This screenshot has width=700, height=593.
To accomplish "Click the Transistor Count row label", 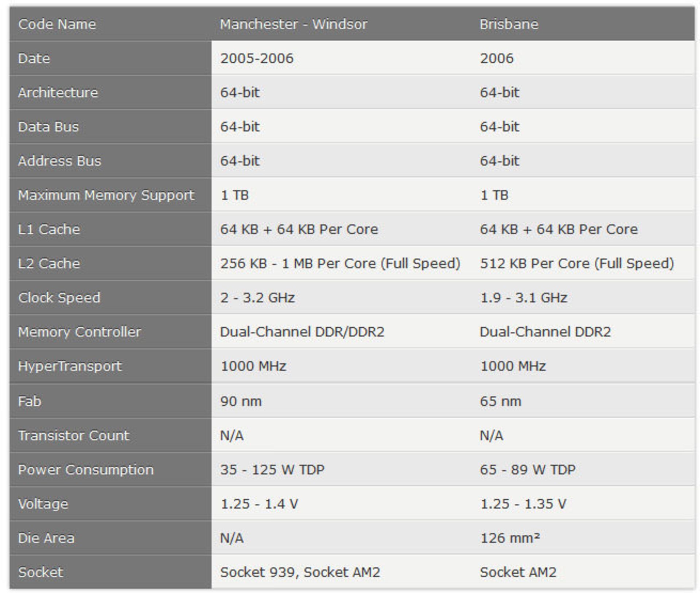I will click(x=74, y=436).
